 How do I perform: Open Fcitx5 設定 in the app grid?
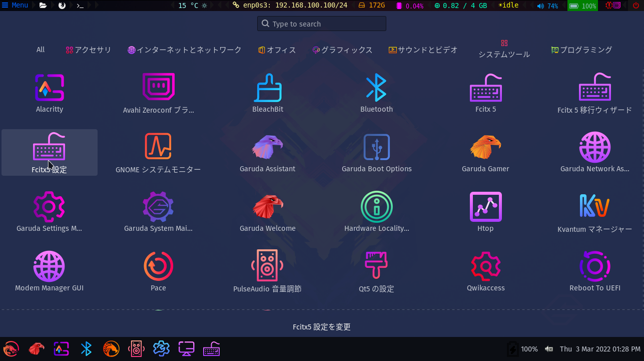pyautogui.click(x=49, y=152)
